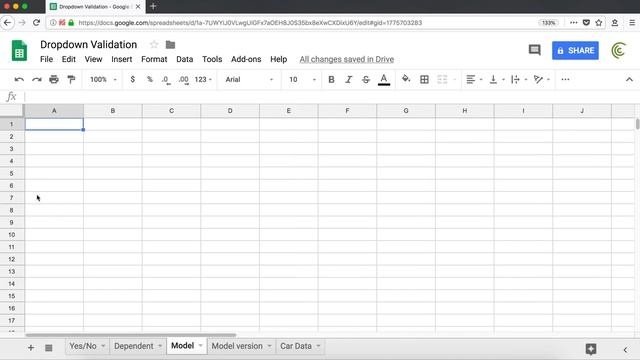The image size is (640, 360).
Task: Hide the menus with collapse arrow
Action: tap(629, 80)
